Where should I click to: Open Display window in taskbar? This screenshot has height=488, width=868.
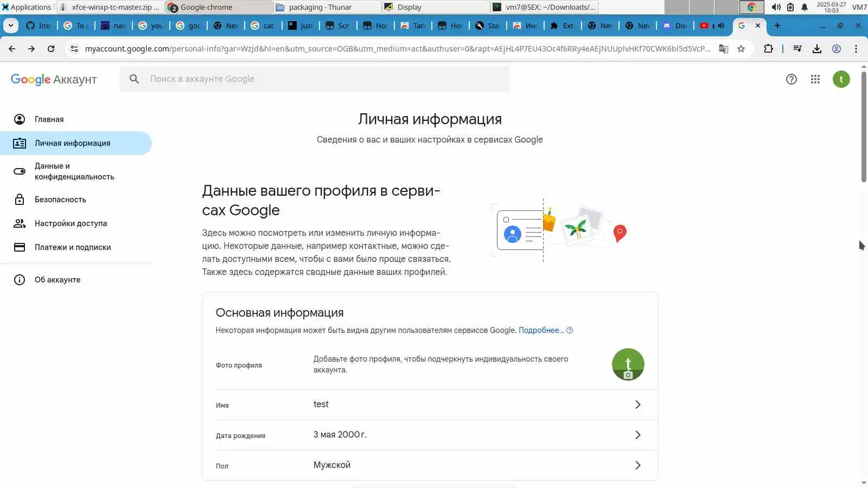(x=436, y=7)
